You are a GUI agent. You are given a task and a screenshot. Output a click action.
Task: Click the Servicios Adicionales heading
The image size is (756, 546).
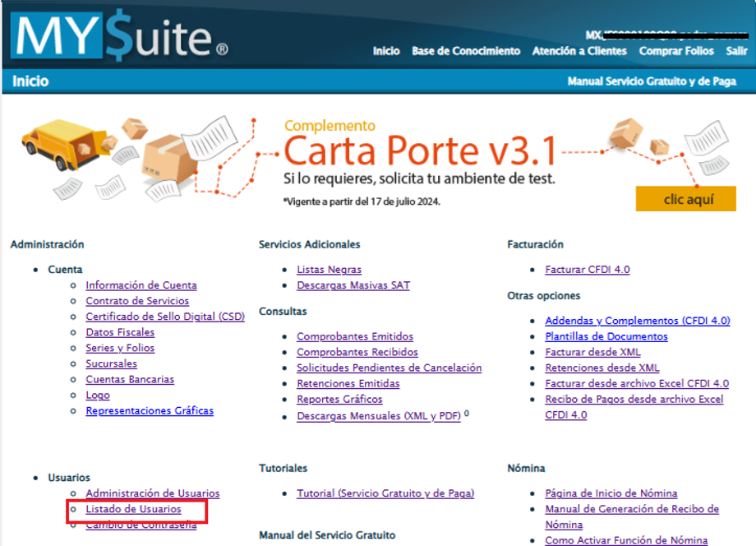pyautogui.click(x=309, y=244)
